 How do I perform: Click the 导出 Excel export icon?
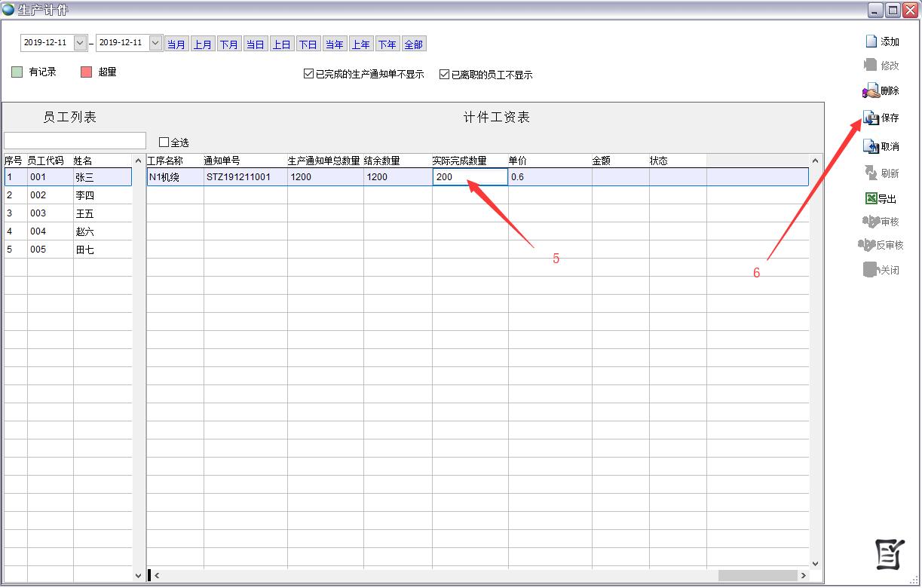871,199
